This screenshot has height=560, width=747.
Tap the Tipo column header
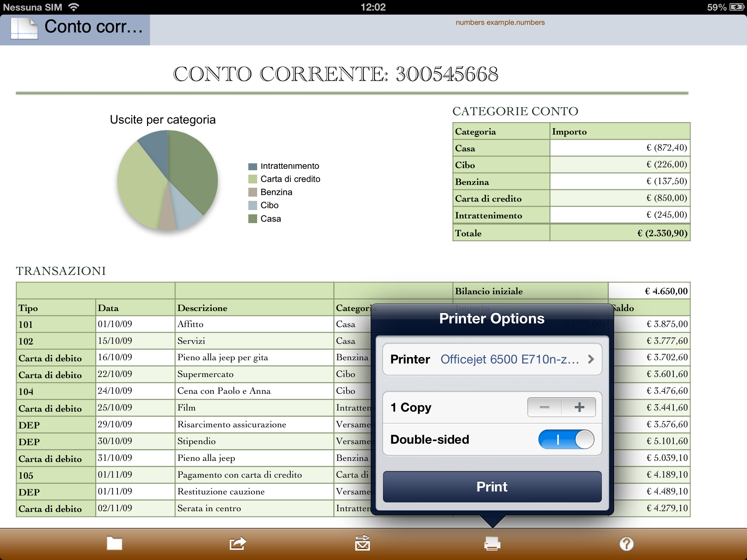point(56,308)
